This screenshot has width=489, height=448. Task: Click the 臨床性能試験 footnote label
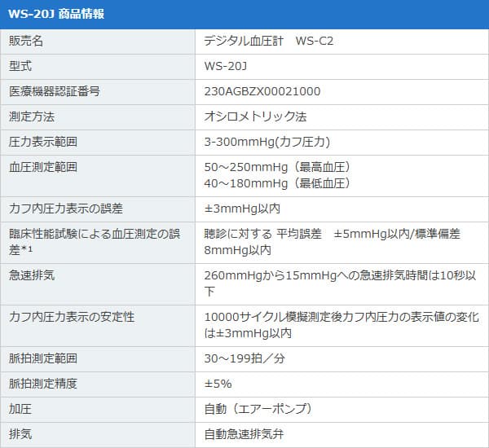point(94,241)
